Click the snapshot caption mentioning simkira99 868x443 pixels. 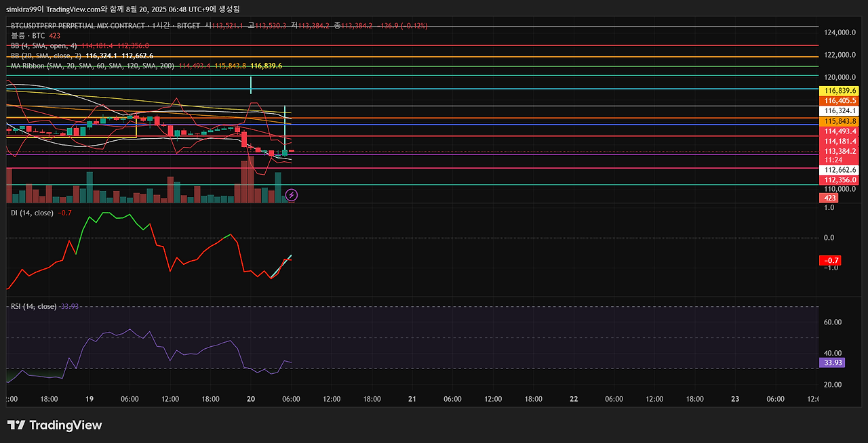(x=123, y=9)
